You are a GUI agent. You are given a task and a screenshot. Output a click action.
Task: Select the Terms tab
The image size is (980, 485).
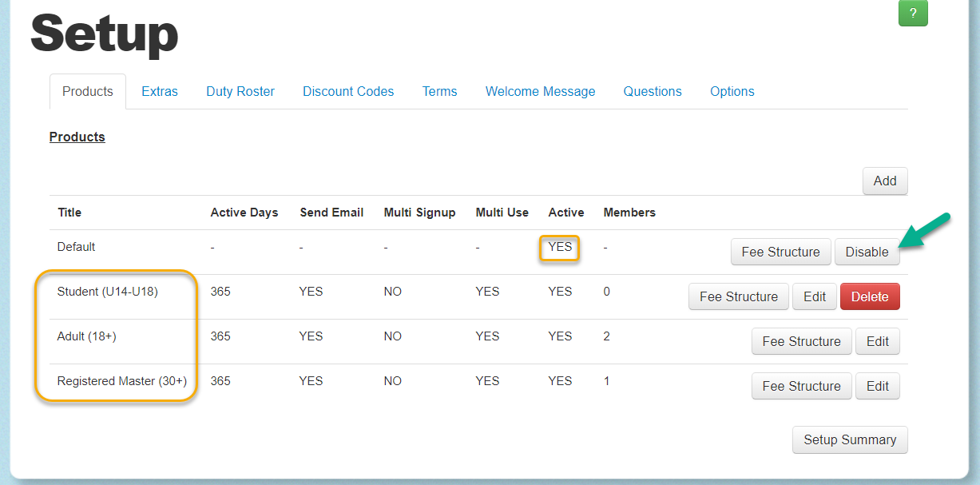(440, 91)
